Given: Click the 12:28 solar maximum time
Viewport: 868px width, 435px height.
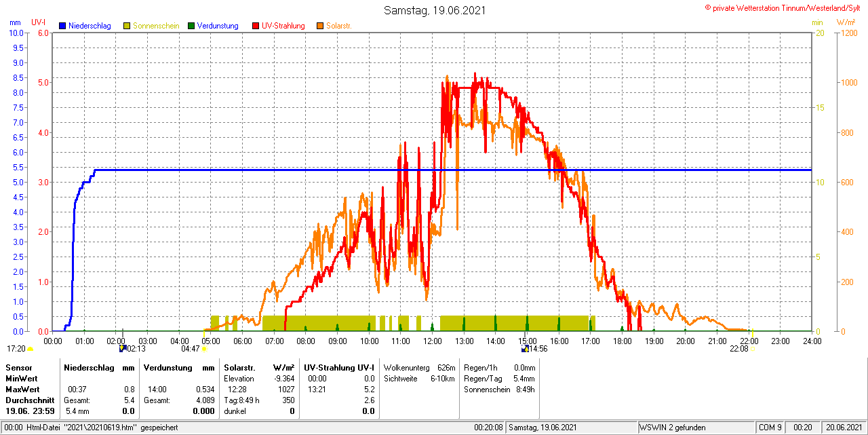Looking at the screenshot, I should (237, 390).
